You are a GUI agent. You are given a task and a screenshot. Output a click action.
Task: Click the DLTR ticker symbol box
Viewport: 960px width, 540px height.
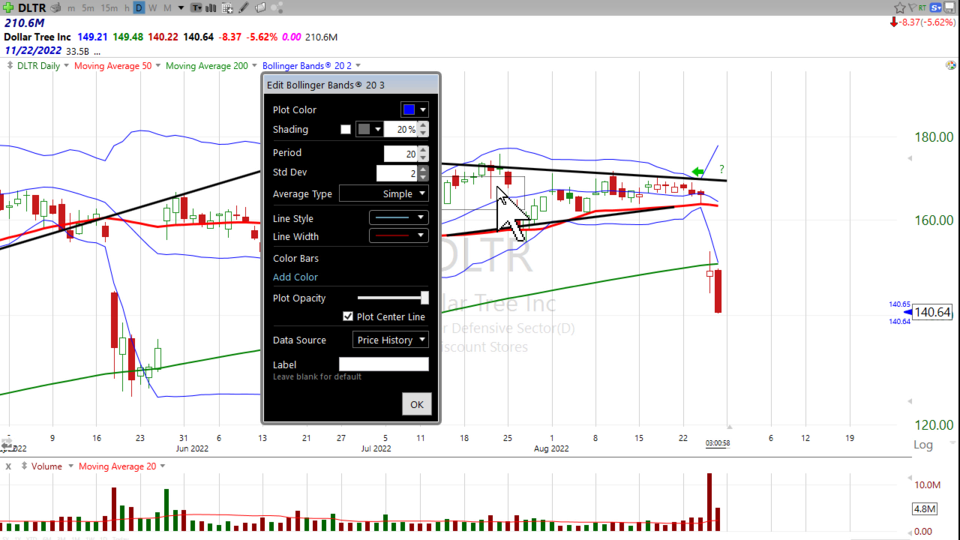click(32, 8)
